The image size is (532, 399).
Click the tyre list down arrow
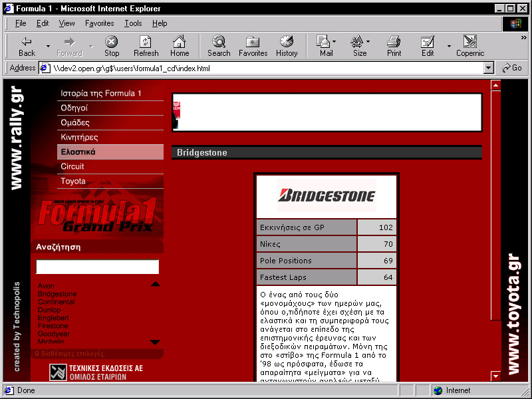coord(155,342)
